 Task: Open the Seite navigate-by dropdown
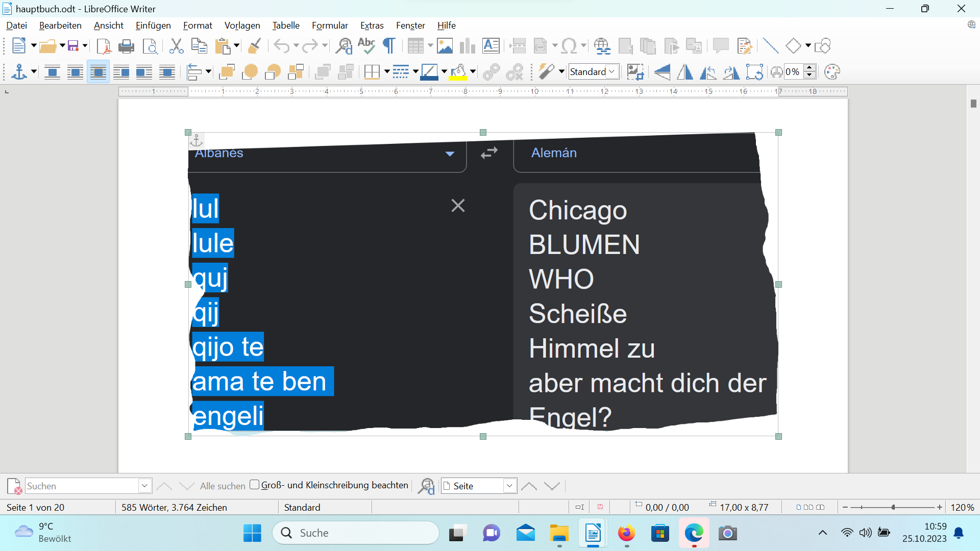[x=509, y=486]
